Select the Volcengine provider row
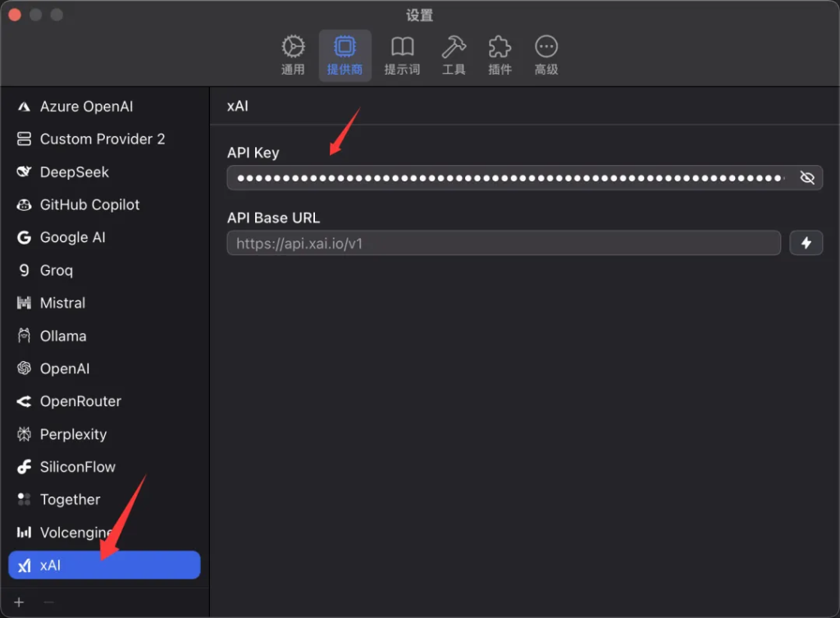Screen dimensions: 840x618 point(104,533)
